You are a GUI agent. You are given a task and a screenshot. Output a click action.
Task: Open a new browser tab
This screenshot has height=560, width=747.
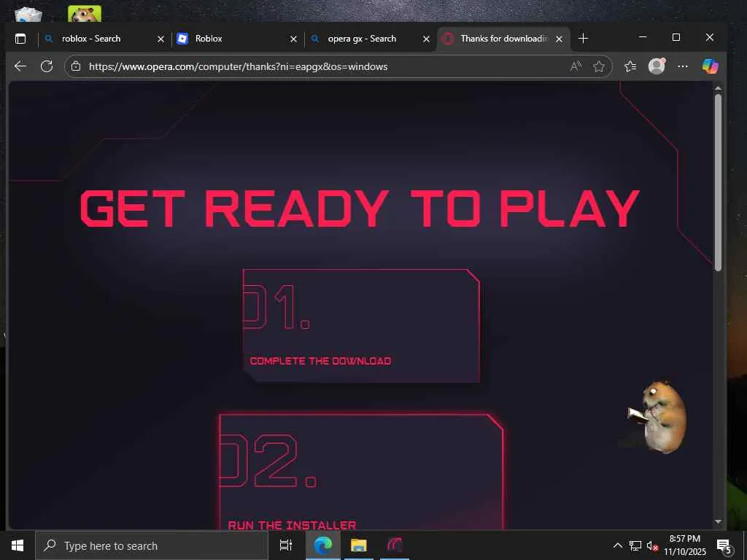tap(583, 39)
